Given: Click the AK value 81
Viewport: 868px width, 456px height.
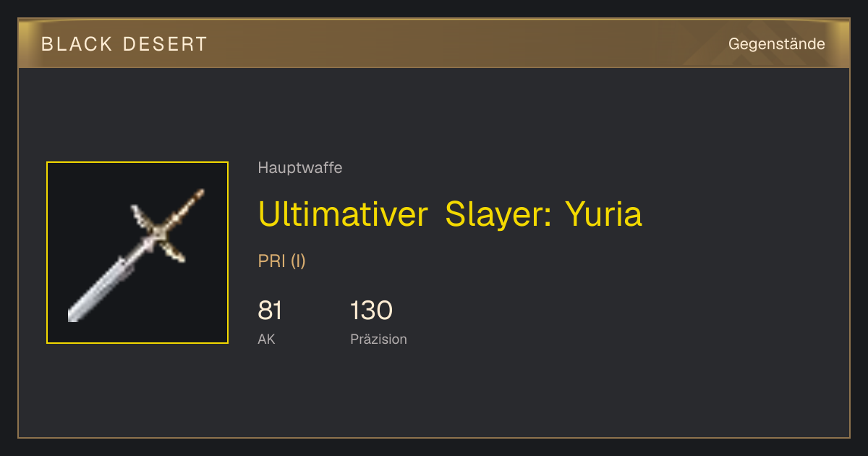Looking at the screenshot, I should pyautogui.click(x=270, y=311).
